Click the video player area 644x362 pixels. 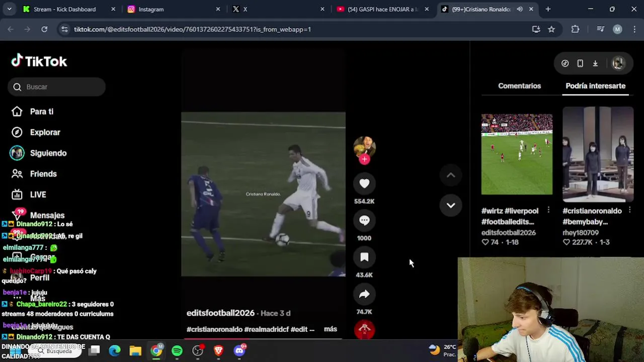[x=263, y=194]
